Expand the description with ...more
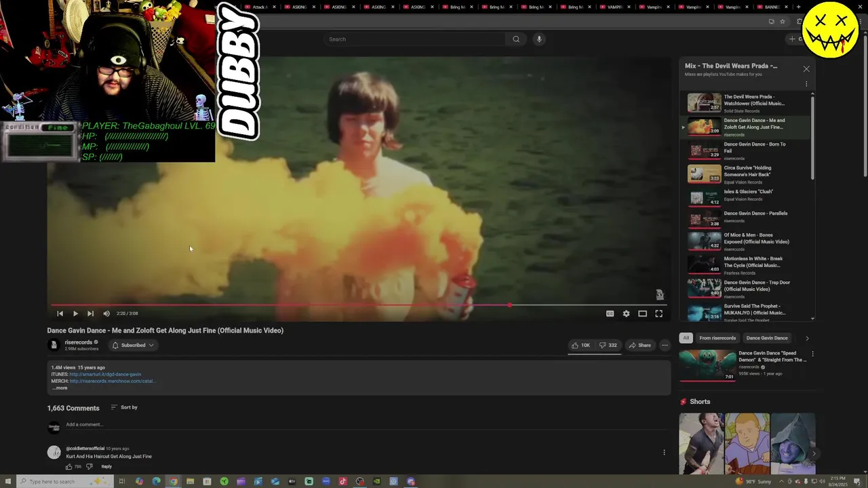 click(x=60, y=388)
